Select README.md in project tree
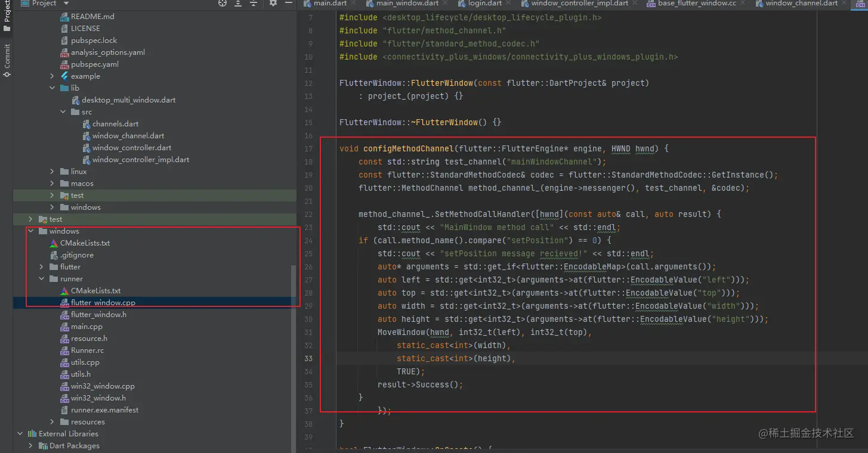Image resolution: width=868 pixels, height=453 pixels. 92,17
